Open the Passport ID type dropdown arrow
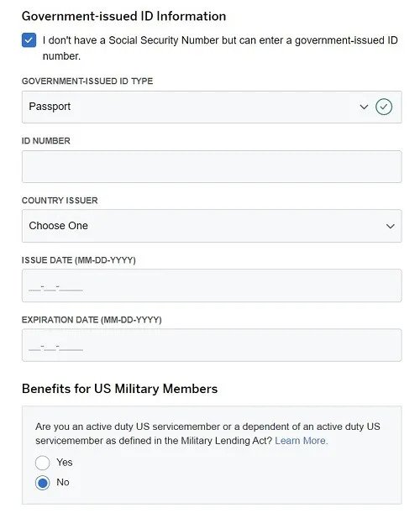This screenshot has width=420, height=513. pyautogui.click(x=364, y=107)
